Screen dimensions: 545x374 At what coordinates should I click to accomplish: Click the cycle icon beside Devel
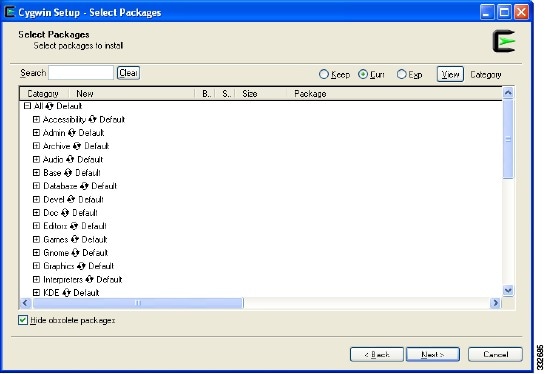tap(71, 200)
